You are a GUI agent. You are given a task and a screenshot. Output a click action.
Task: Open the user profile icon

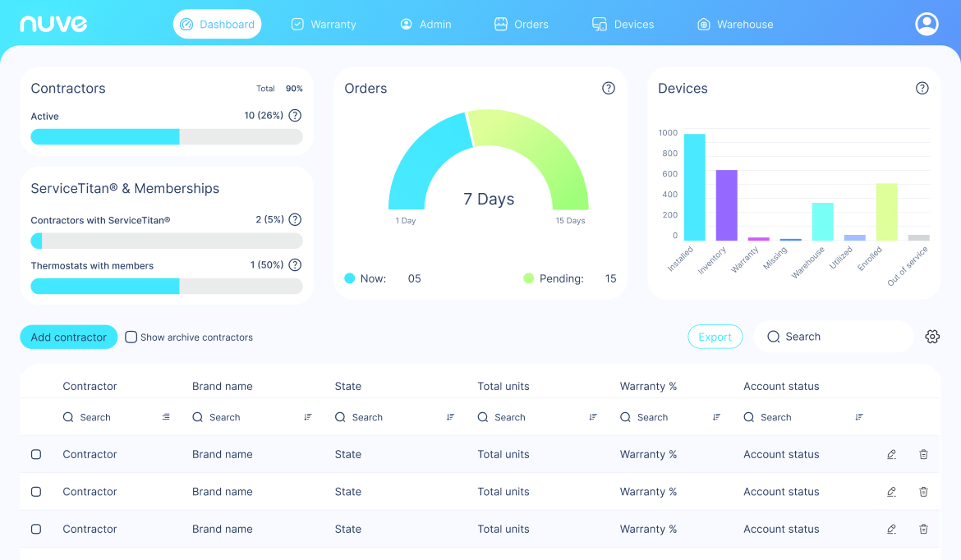point(927,25)
